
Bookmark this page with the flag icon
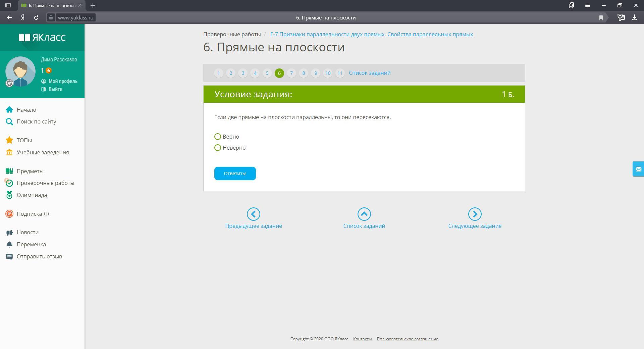[x=601, y=17]
